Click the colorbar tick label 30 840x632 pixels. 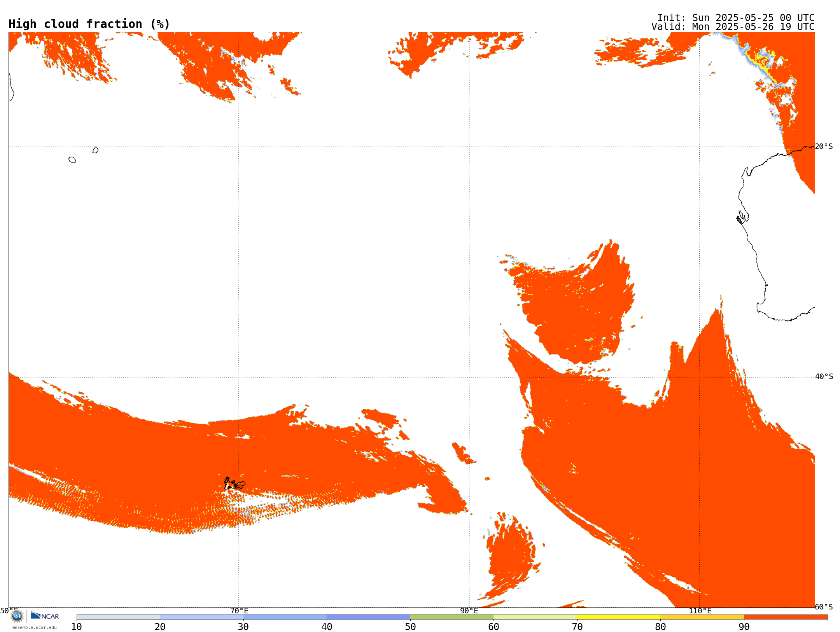pyautogui.click(x=243, y=627)
